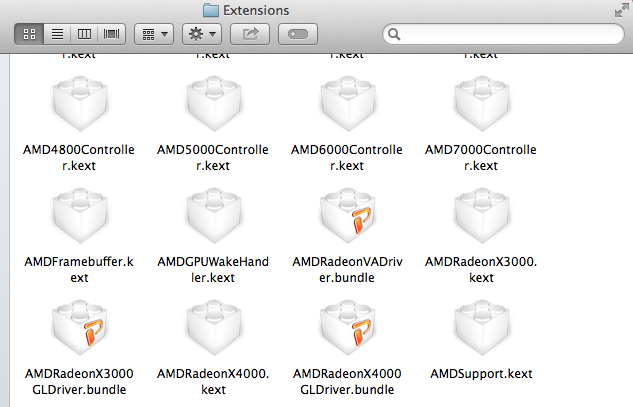Focus the Finder search field
The width and height of the screenshot is (633, 407).
(503, 34)
